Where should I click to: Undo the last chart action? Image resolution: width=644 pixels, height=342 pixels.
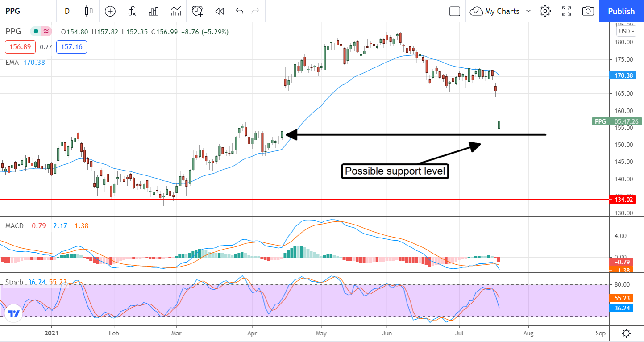coord(240,11)
